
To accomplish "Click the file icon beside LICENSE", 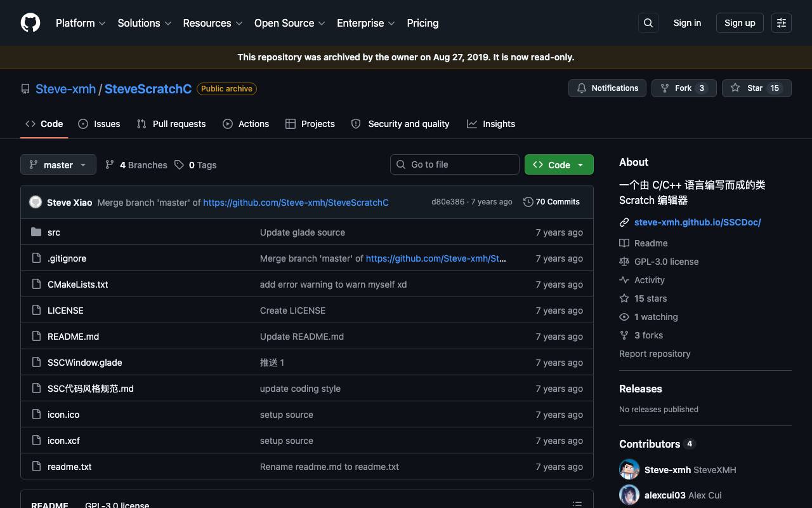I will point(36,311).
